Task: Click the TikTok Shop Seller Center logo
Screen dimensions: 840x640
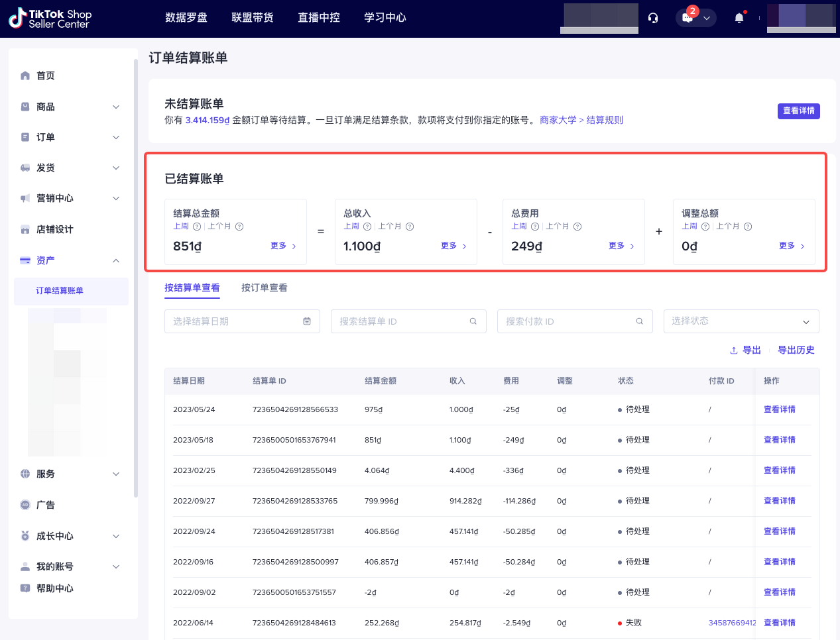Action: (50, 18)
